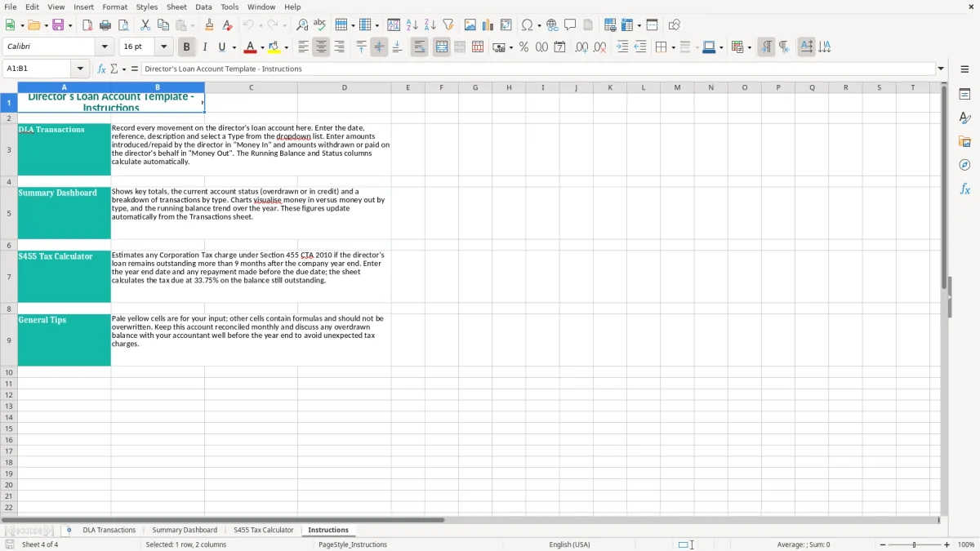Toggle Align Left
The image size is (980, 551).
click(x=303, y=47)
